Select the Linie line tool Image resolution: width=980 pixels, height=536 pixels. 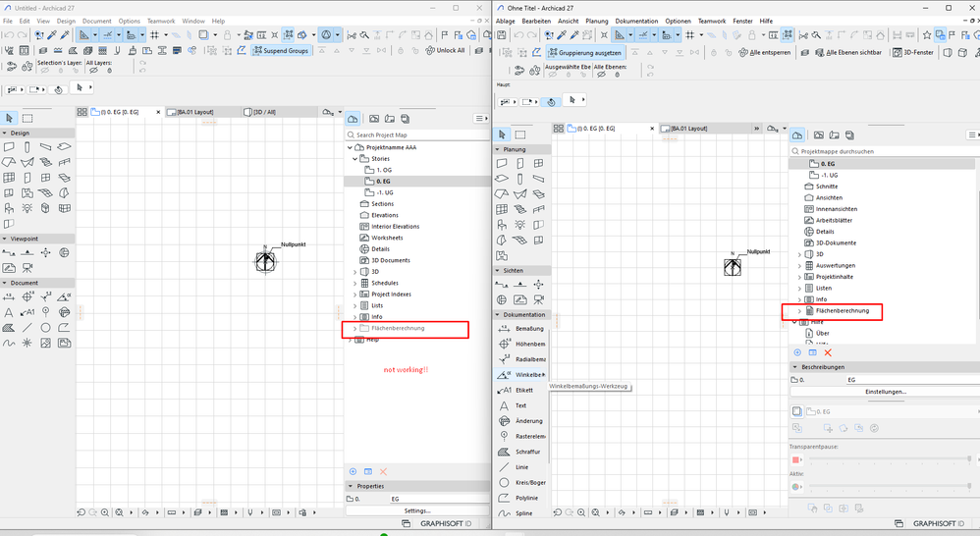coord(521,467)
